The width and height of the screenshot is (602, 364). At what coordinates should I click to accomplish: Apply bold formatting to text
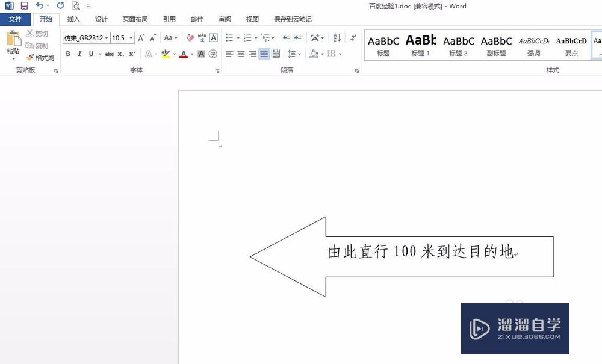coord(67,54)
